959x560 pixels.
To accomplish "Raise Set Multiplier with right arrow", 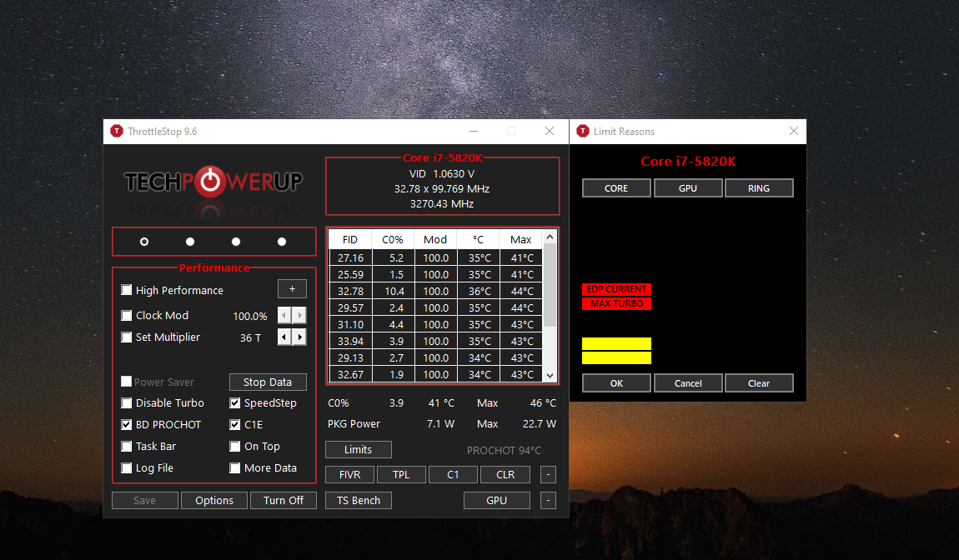I will tap(299, 337).
